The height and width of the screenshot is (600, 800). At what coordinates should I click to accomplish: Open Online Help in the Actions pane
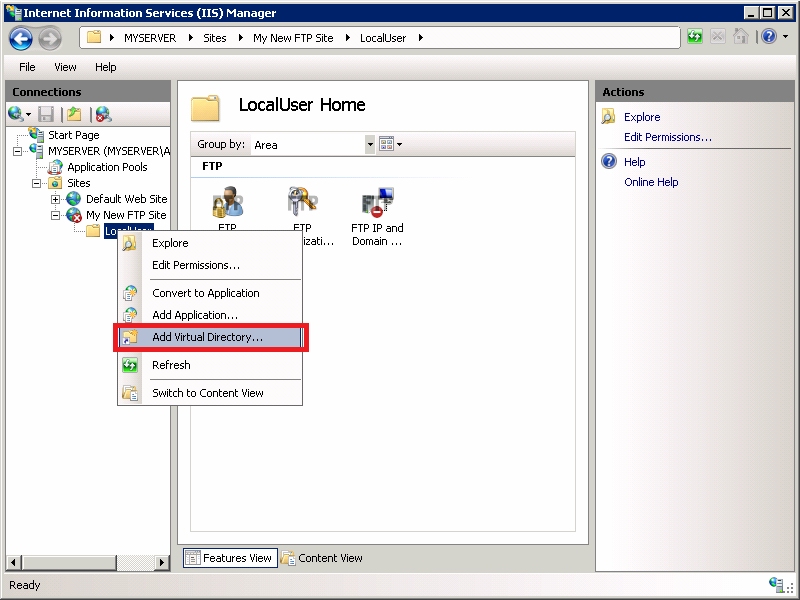tap(651, 182)
